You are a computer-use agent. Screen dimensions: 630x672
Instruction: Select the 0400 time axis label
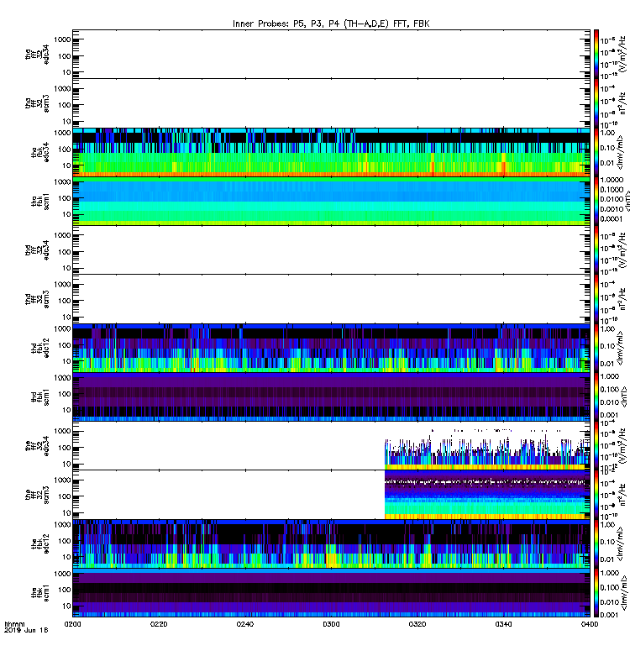click(x=590, y=624)
